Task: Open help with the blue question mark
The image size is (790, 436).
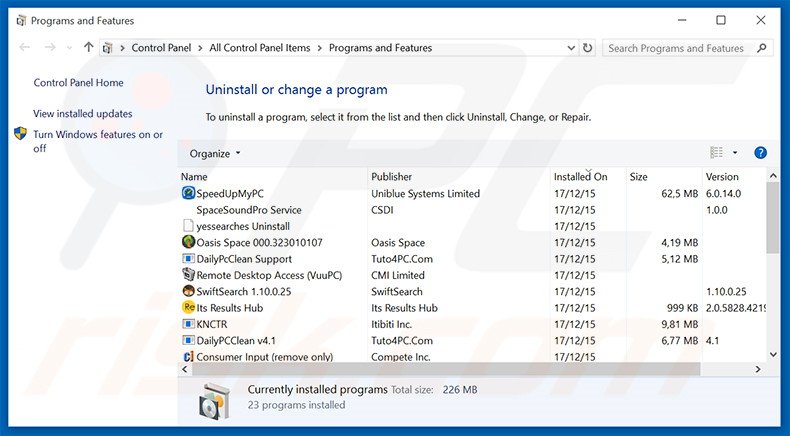Action: [x=760, y=153]
